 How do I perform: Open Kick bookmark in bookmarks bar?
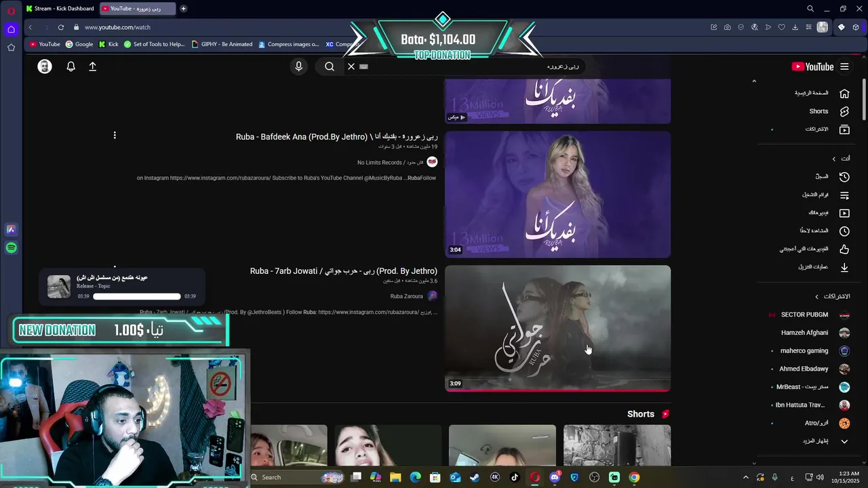coord(108,44)
